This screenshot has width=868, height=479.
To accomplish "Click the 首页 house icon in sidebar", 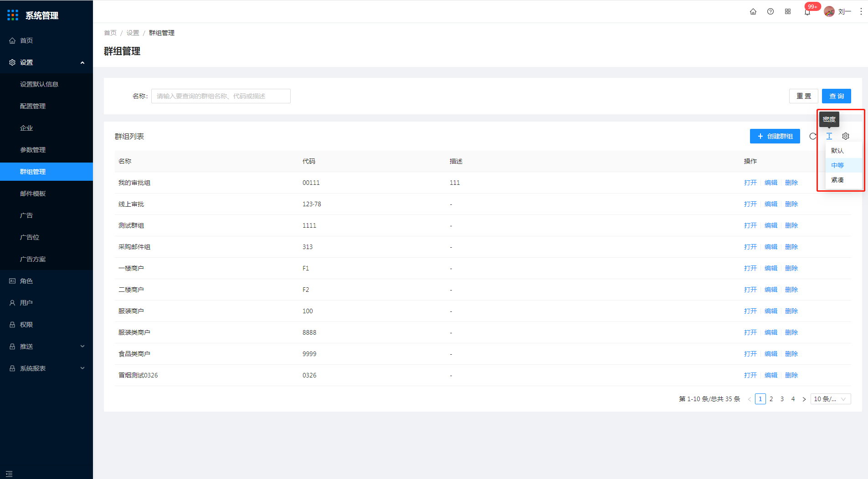I will (x=12, y=41).
